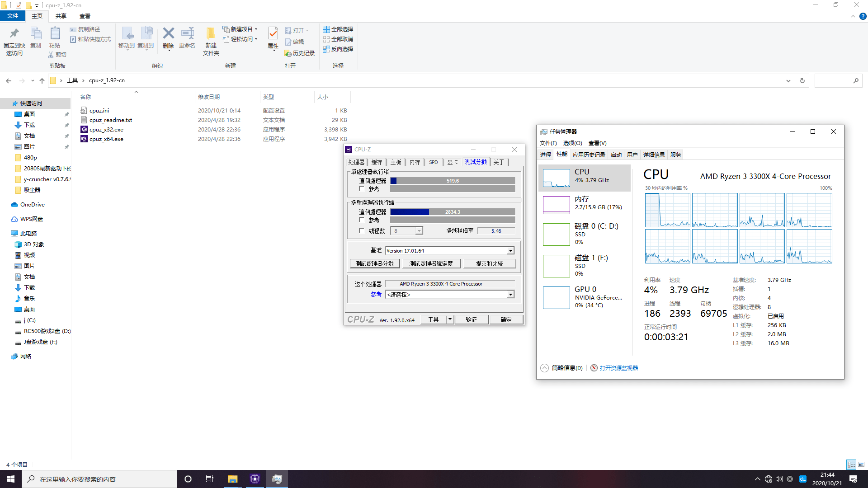Image resolution: width=868 pixels, height=488 pixels.
Task: Open Resource Monitor link
Action: 618,368
